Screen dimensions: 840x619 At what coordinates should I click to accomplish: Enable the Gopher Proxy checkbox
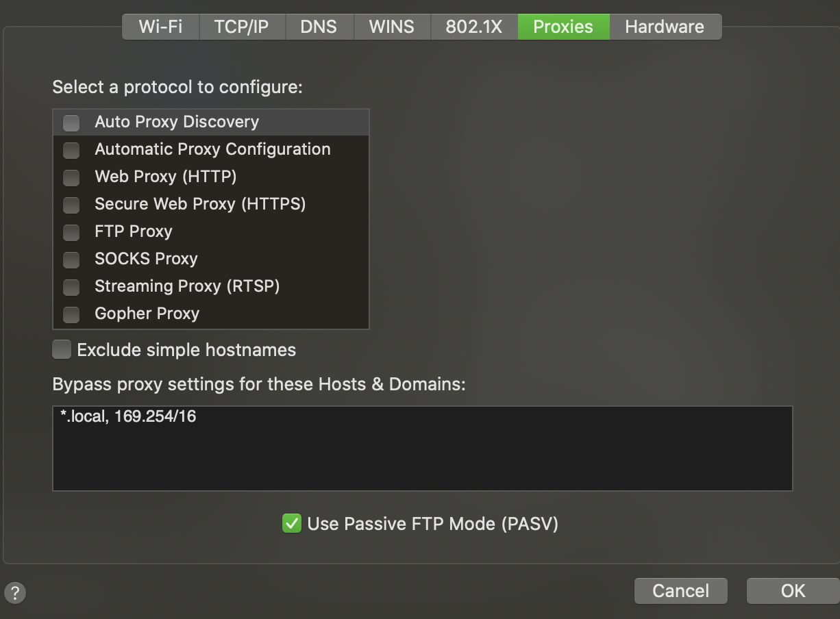[x=71, y=314]
